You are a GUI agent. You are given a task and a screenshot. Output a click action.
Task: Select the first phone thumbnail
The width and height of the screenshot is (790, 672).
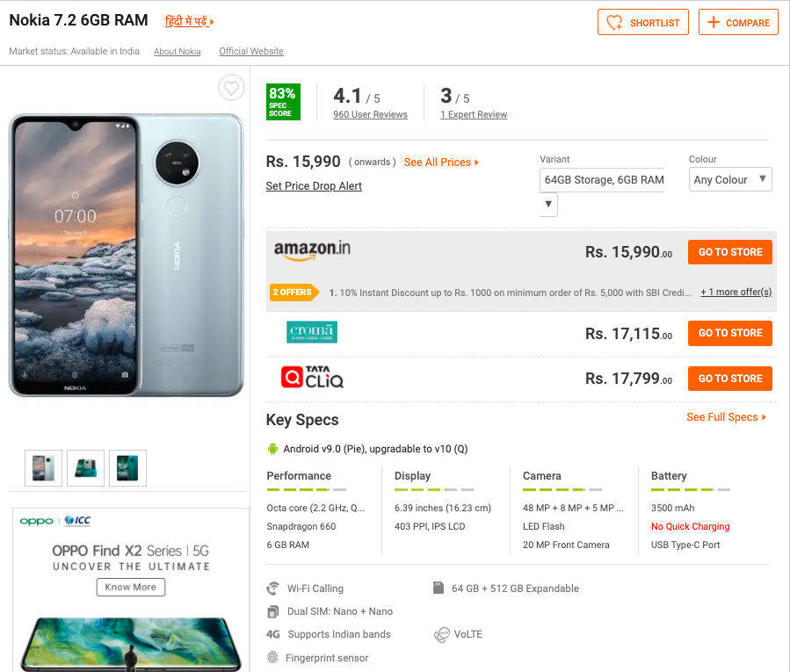(43, 468)
